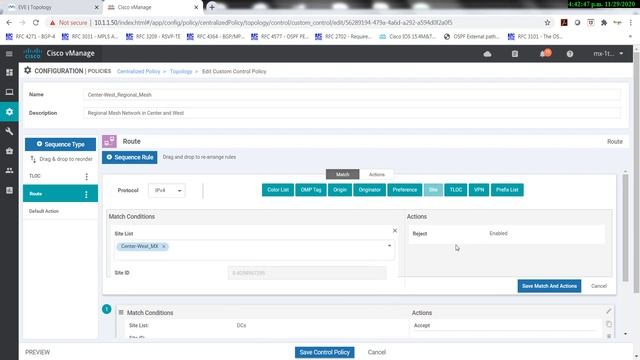This screenshot has width=640, height=360.
Task: Go to Centralized Policy breadcrumb
Action: click(138, 71)
